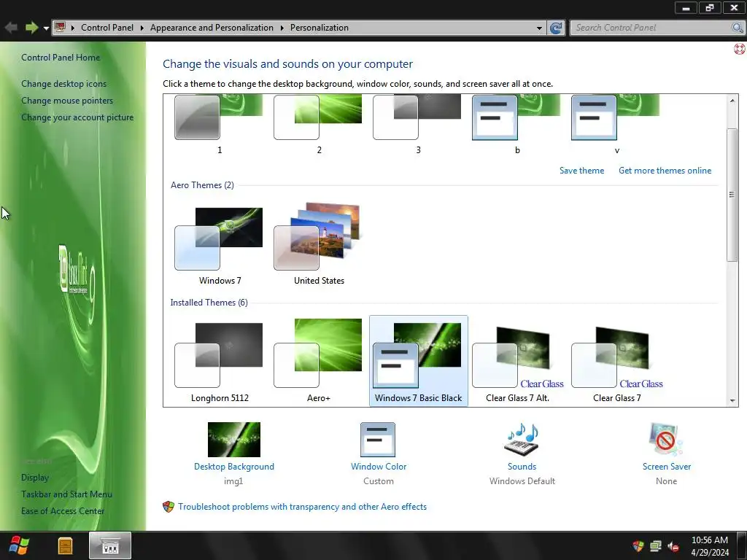Click the Screen Saver link text
747x560 pixels.
click(667, 467)
